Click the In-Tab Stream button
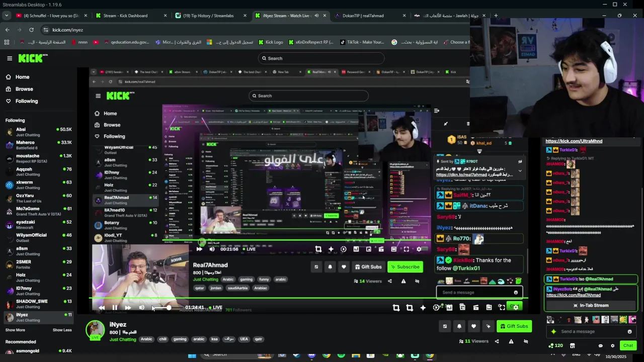Viewport: 644px width, 362px height. point(591,305)
